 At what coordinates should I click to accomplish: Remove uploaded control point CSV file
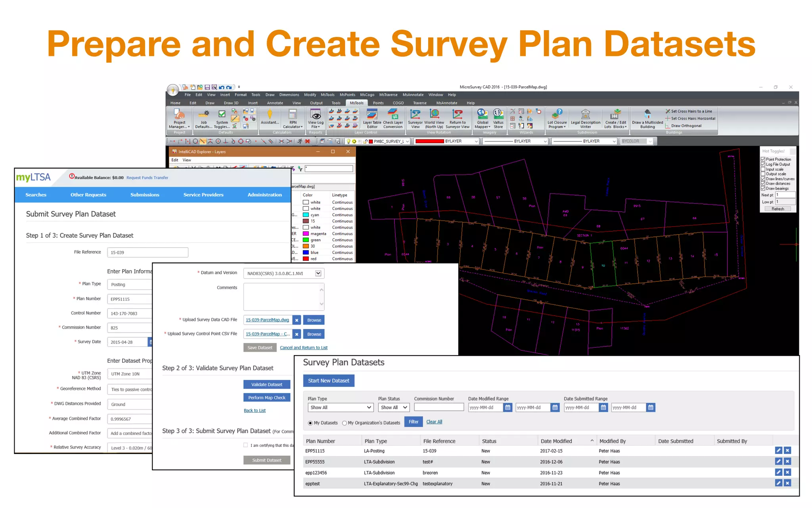click(x=297, y=334)
